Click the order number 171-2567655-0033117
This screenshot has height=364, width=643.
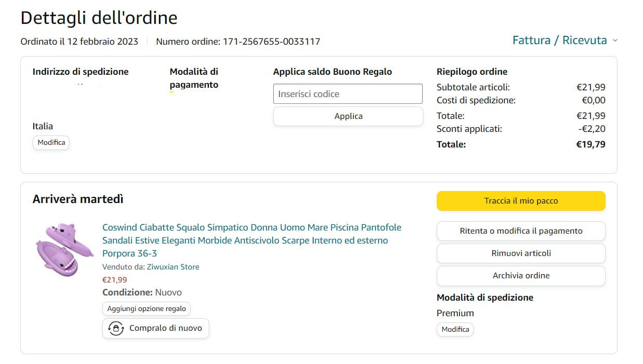click(x=271, y=42)
